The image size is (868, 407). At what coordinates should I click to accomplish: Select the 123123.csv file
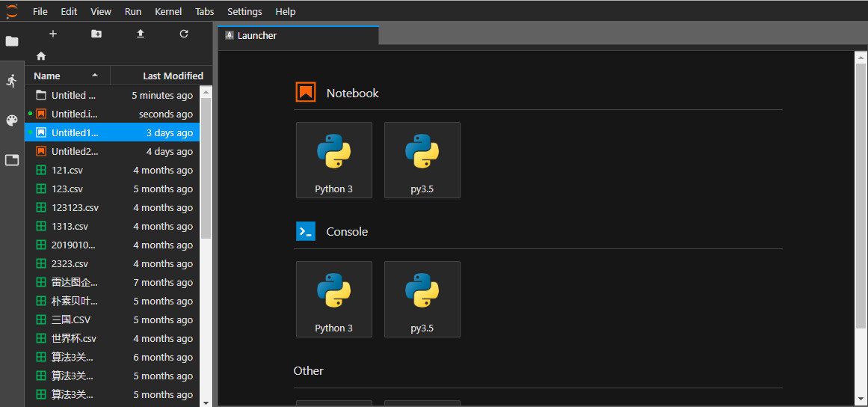pos(112,208)
